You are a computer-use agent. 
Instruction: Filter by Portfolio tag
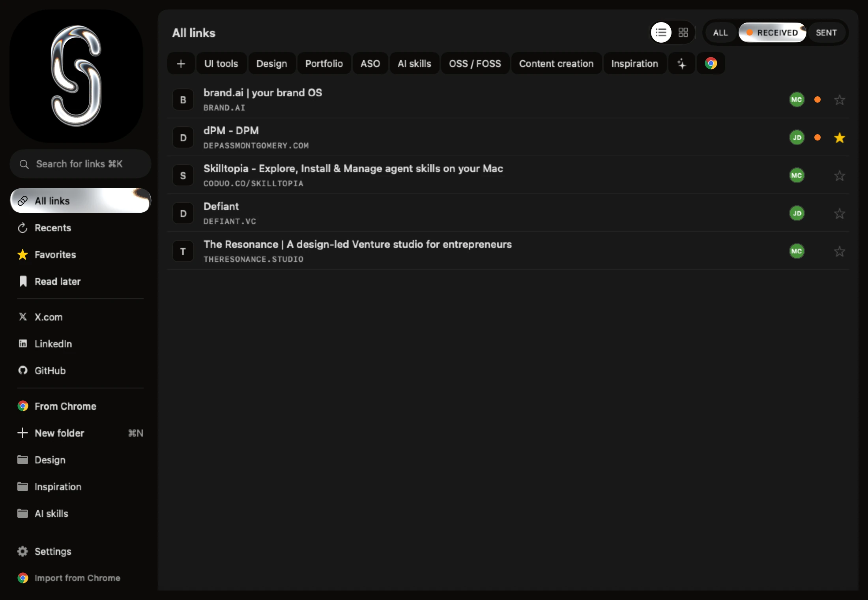324,64
